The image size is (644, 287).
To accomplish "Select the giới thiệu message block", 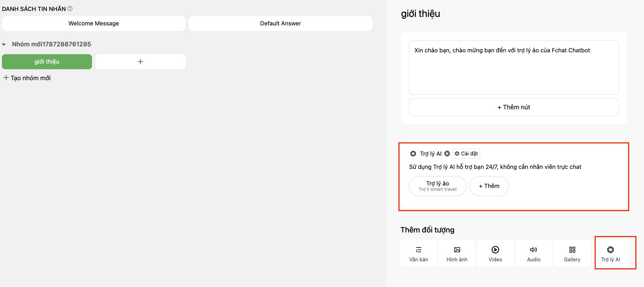I will [x=47, y=62].
